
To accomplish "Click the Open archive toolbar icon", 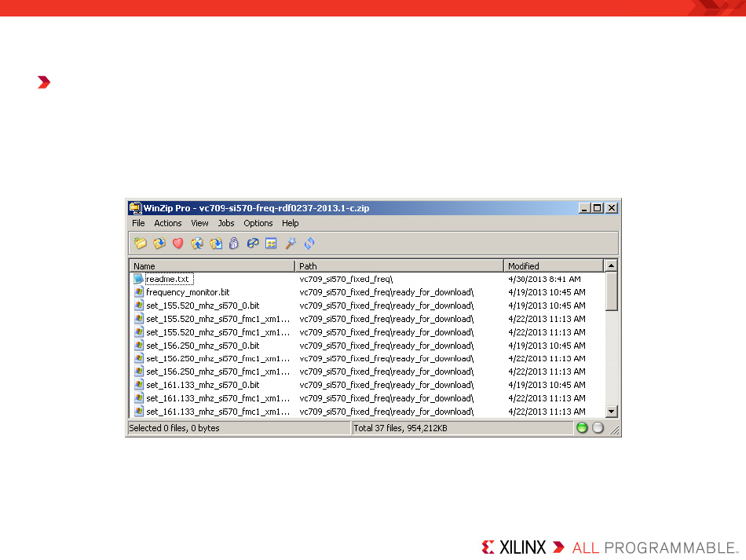I will (159, 243).
